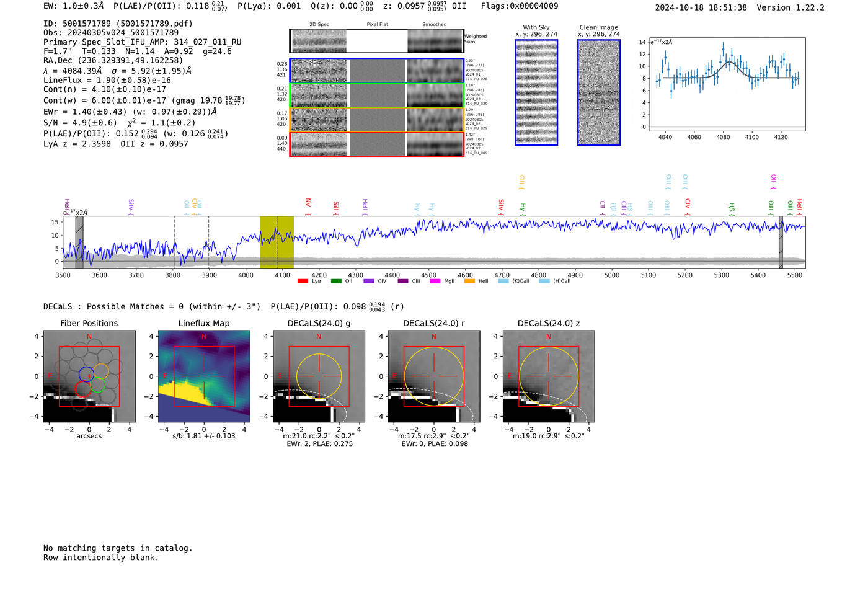868x591 pixels.
Task: Click the ID 5001571789 PDF filename text
Action: coord(118,24)
